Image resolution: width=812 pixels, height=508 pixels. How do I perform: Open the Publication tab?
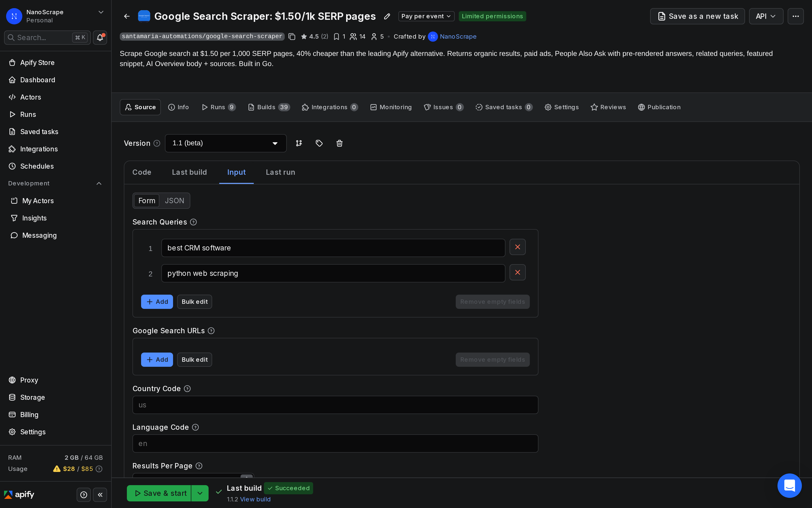[x=659, y=107]
